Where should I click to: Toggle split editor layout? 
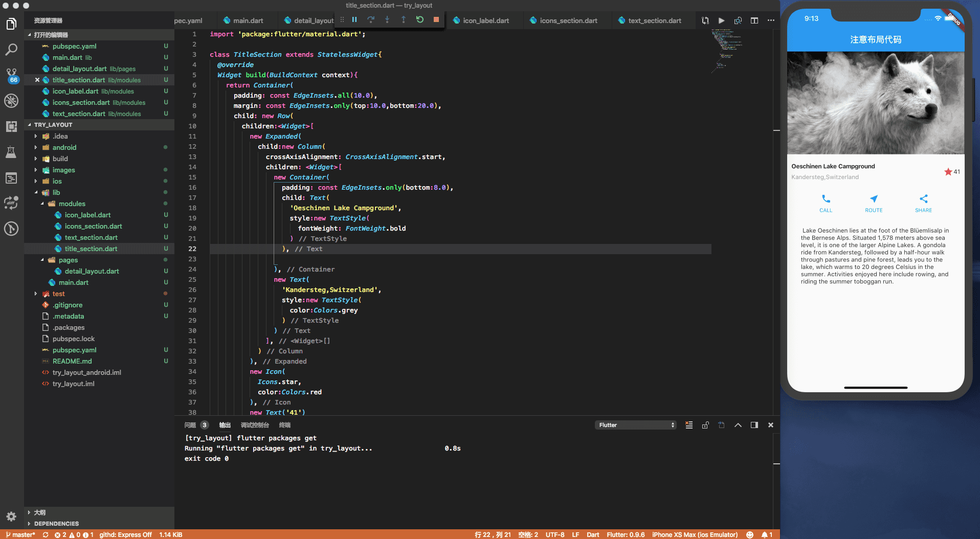[x=754, y=20]
